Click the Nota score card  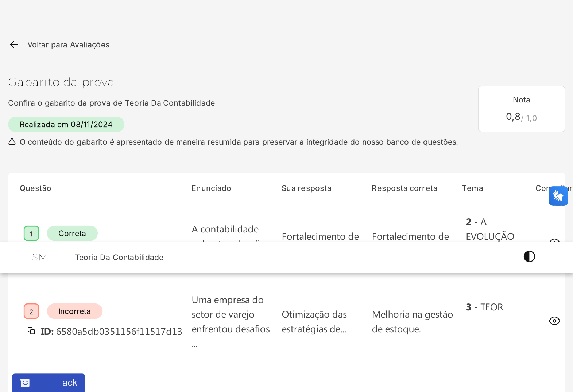click(521, 109)
